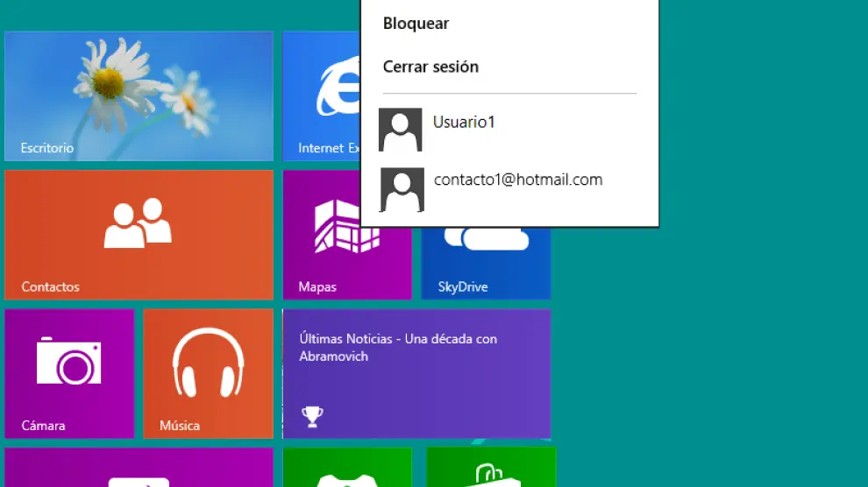Select Bloquear in the user menu

[416, 24]
